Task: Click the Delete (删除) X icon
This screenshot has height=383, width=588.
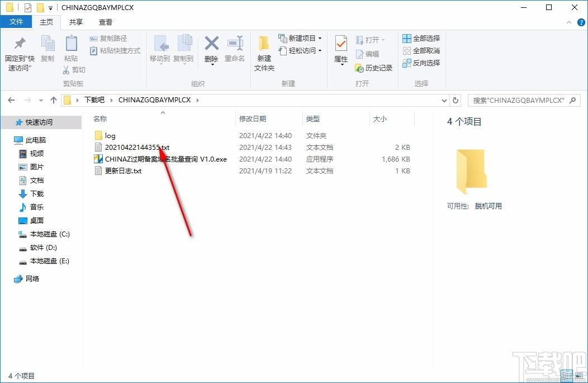Action: 211,50
